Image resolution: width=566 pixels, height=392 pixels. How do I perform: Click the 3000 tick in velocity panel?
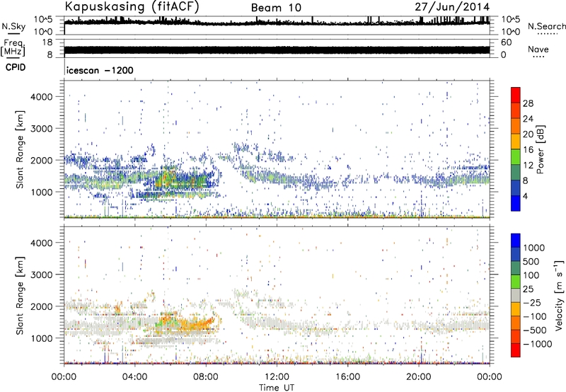click(x=42, y=275)
